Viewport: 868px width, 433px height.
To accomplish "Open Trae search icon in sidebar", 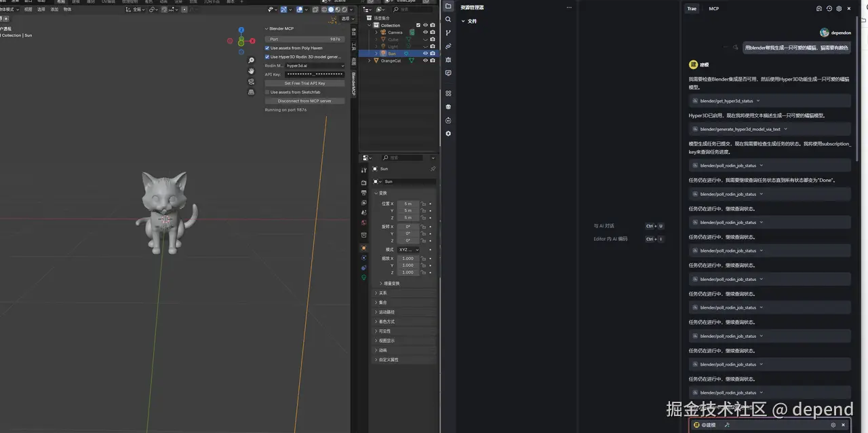I will point(448,19).
